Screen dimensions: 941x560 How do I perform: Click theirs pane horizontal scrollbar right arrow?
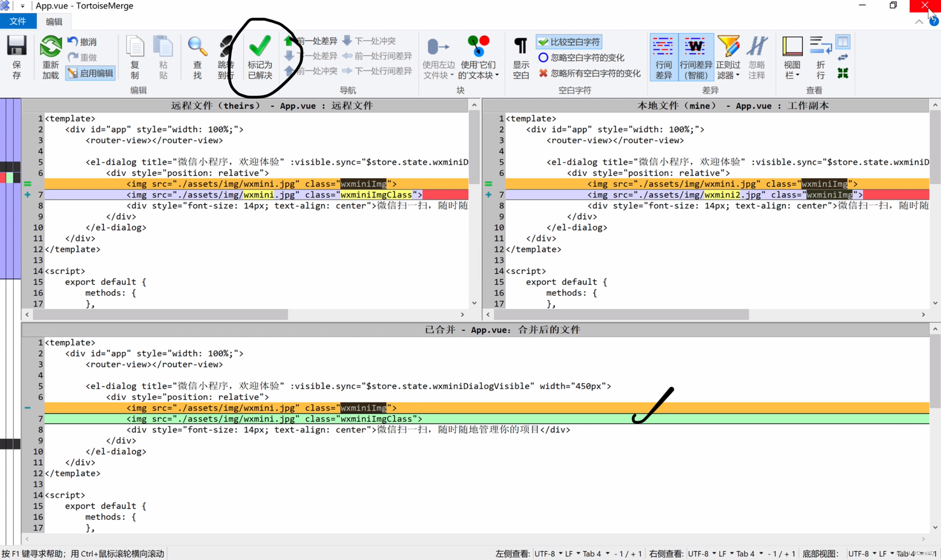[x=462, y=314]
